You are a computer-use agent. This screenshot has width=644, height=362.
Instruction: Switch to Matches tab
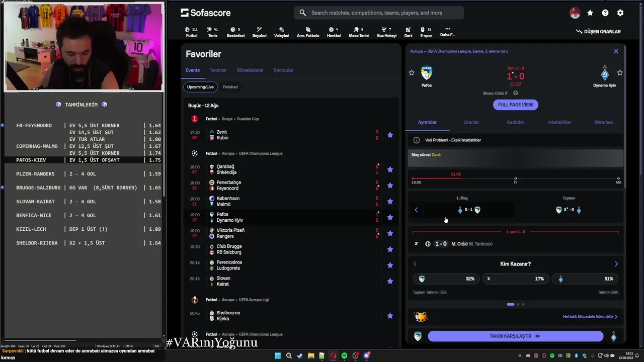pos(604,122)
